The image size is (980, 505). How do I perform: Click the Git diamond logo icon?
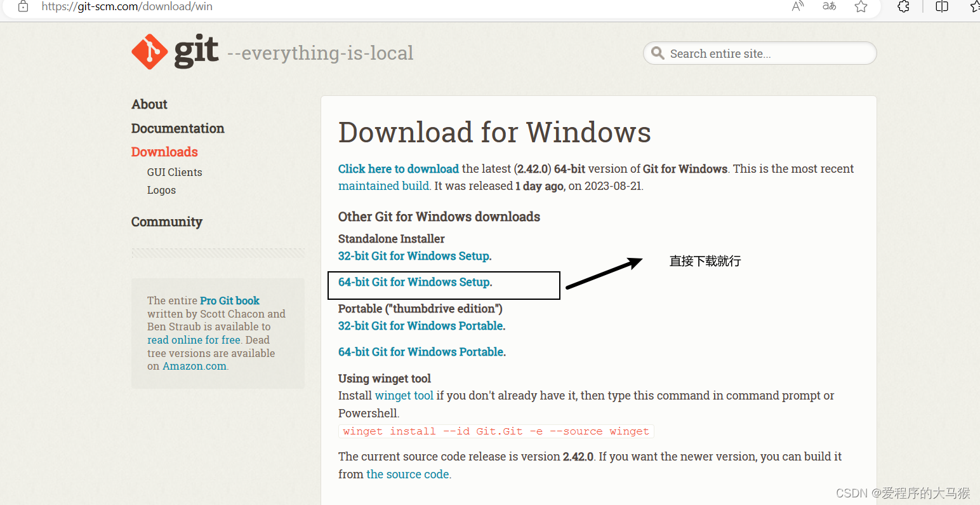(150, 52)
